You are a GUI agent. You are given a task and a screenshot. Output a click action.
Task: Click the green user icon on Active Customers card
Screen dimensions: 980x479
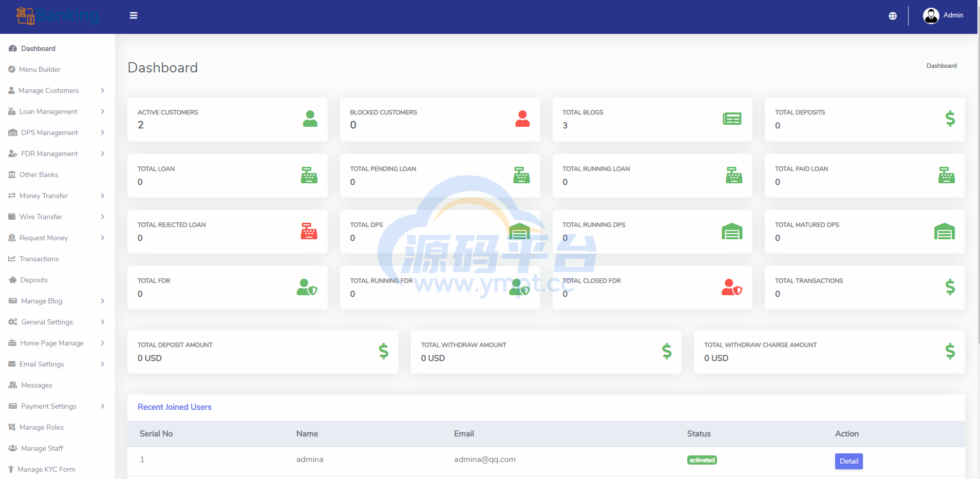pyautogui.click(x=310, y=119)
